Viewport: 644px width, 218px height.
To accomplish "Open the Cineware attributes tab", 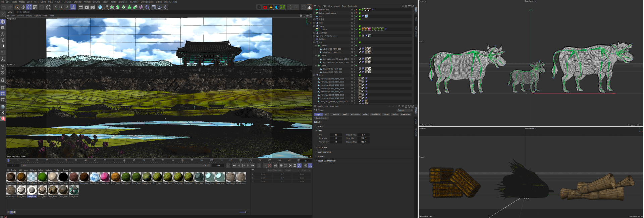I will click(x=335, y=114).
